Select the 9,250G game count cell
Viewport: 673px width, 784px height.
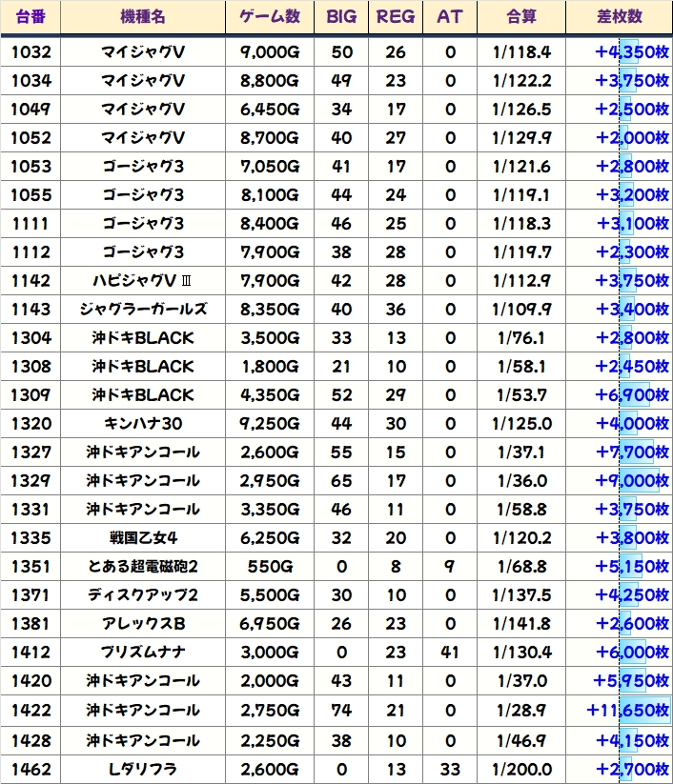coord(270,424)
